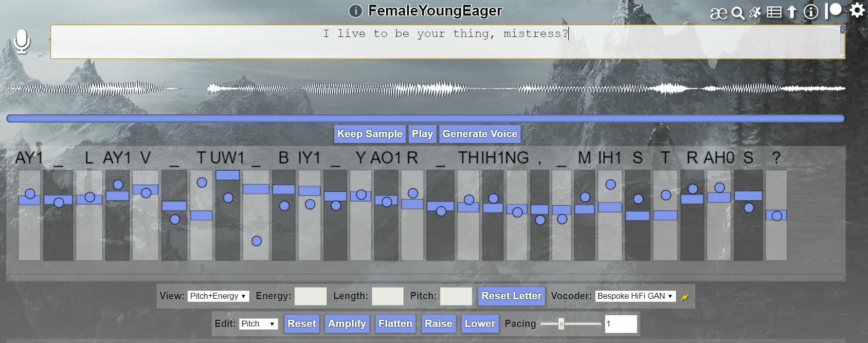The image size is (868, 343).
Task: Open the app info icon in toolbar
Action: point(811,12)
